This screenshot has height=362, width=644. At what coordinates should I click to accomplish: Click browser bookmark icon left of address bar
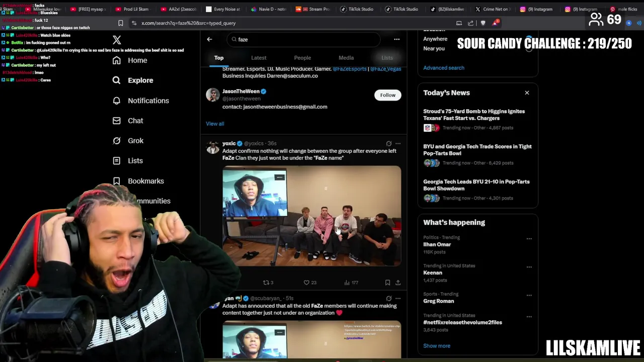[120, 23]
